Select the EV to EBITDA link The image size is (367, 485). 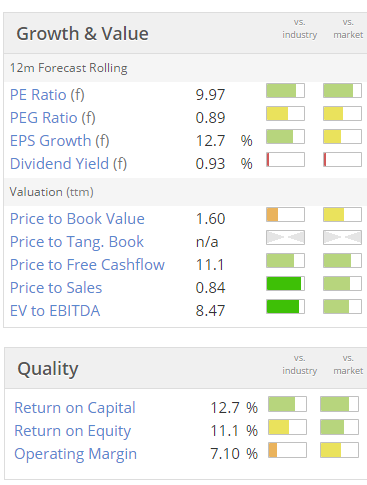click(55, 311)
